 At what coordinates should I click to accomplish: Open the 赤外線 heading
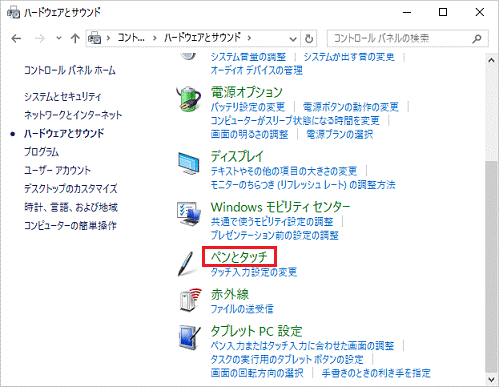tap(230, 294)
